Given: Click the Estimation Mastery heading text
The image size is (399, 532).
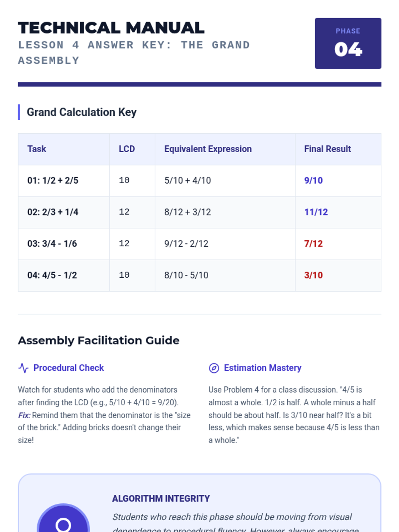Looking at the screenshot, I should click(262, 368).
